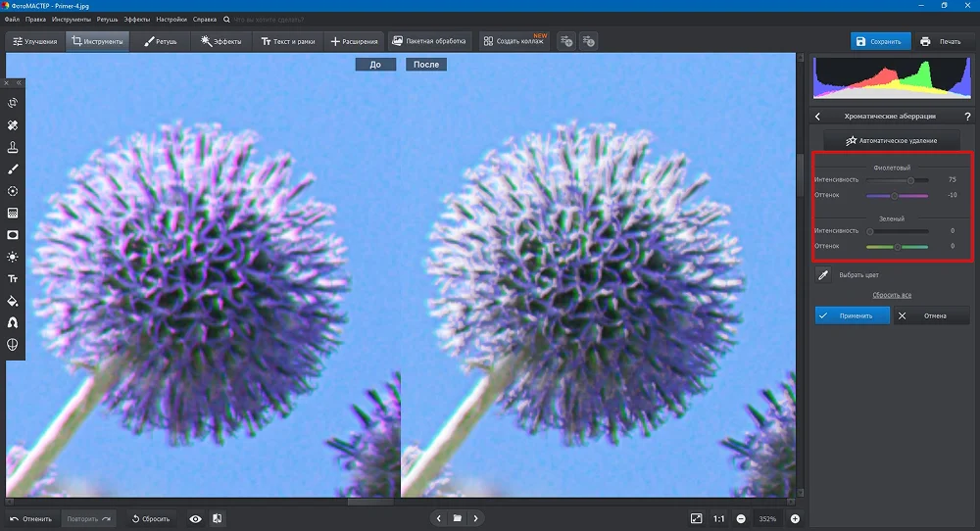Select the text tool in left toolbar
The image size is (980, 531).
coord(13,278)
